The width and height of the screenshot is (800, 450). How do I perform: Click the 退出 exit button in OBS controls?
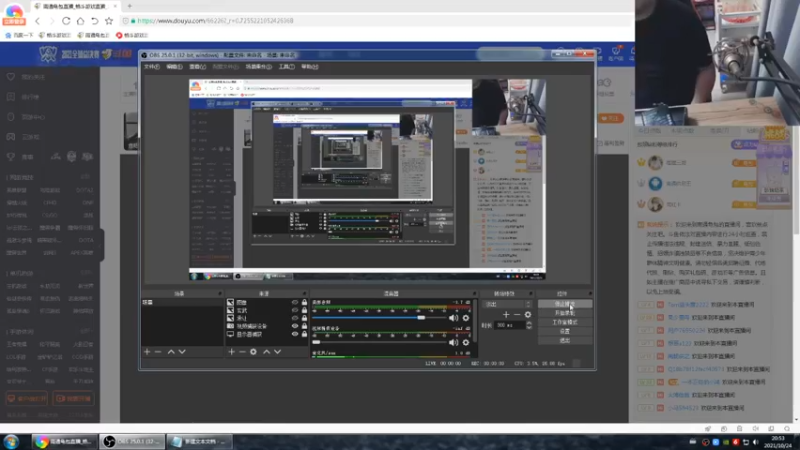pos(565,341)
